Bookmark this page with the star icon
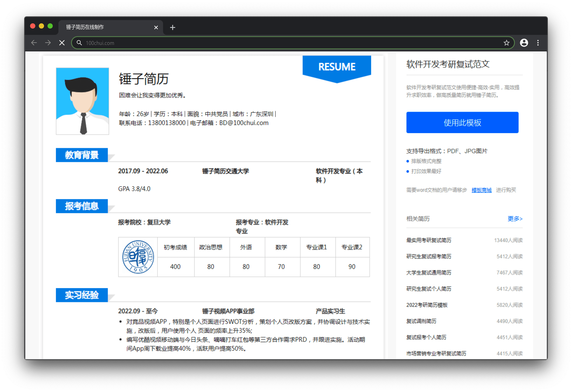The image size is (572, 392). pos(506,43)
